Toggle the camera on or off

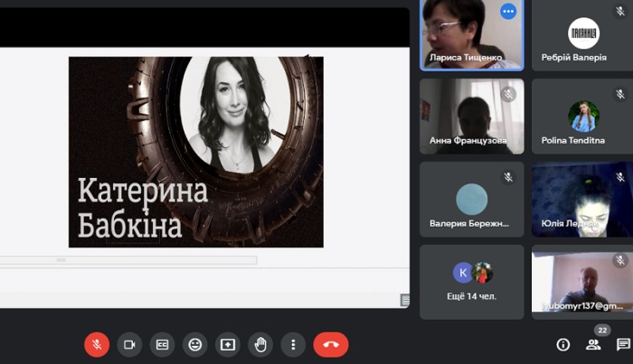pyautogui.click(x=129, y=344)
